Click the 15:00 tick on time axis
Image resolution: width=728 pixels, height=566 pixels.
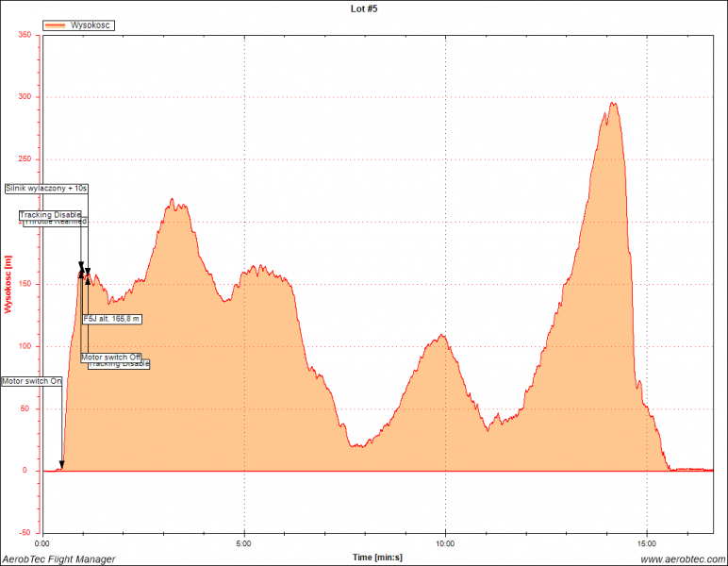pos(647,544)
